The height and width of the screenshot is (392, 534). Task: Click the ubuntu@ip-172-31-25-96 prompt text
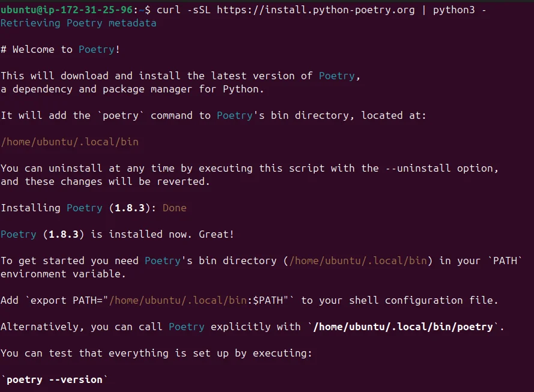pyautogui.click(x=69, y=10)
